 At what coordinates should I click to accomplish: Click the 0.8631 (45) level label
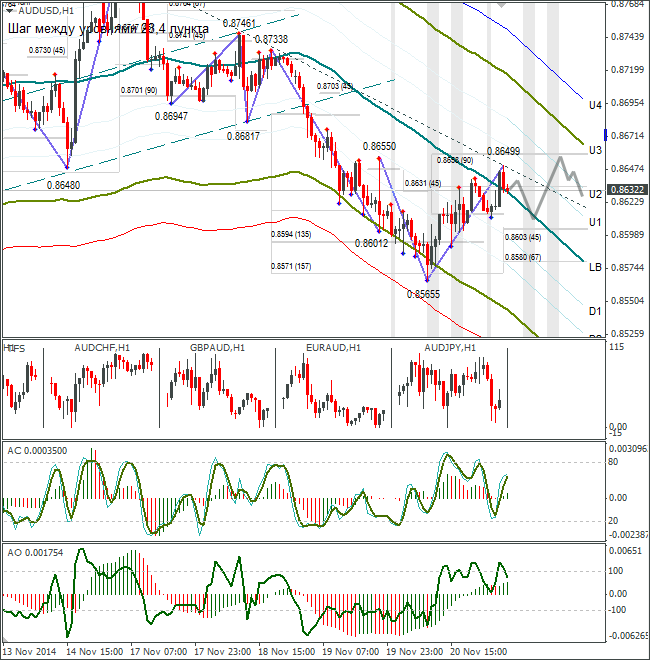click(x=423, y=183)
